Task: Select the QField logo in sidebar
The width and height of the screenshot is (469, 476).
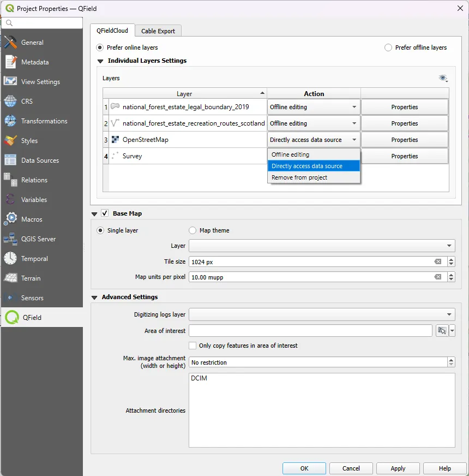Action: pos(12,317)
